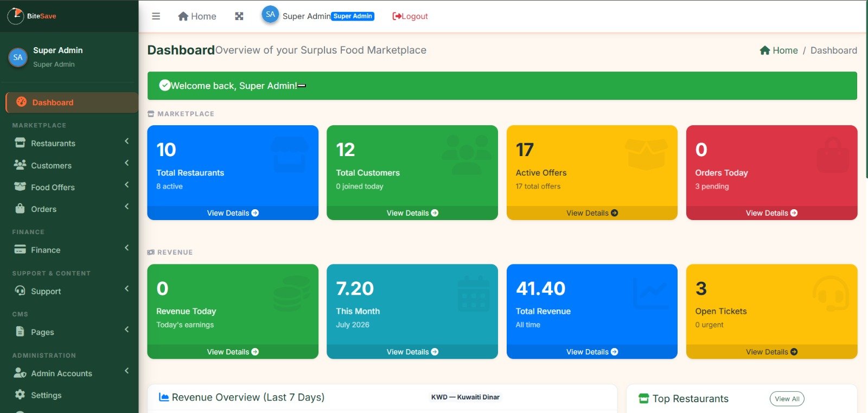Image resolution: width=868 pixels, height=413 pixels.
Task: Click the home icon in the breadcrumb
Action: (765, 50)
